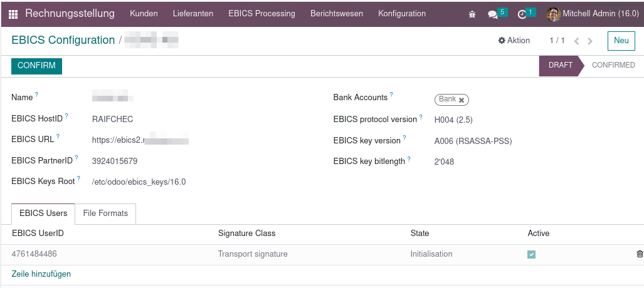This screenshot has height=288, width=644.
Task: Click Zeile hinzufügen link
Action: click(x=41, y=274)
